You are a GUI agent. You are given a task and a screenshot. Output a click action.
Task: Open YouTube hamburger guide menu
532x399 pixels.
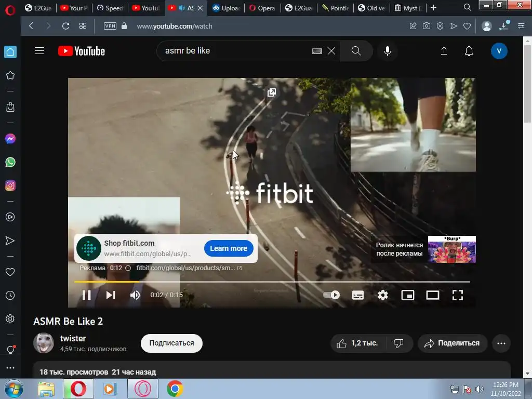coord(39,51)
